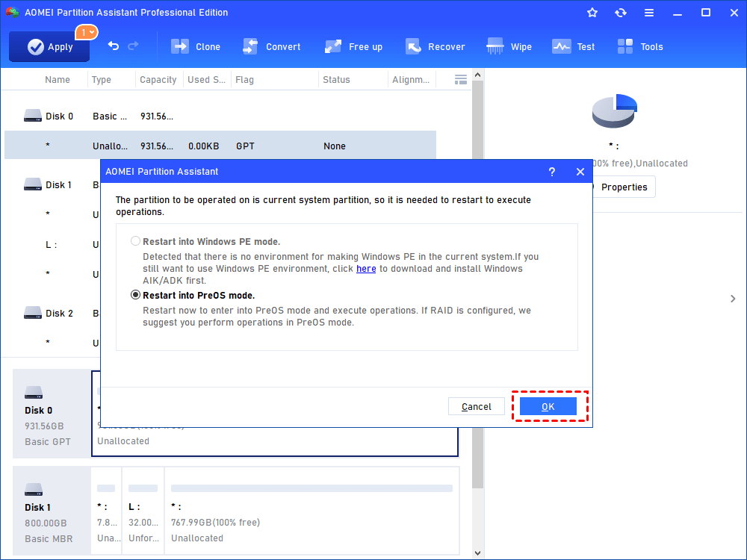This screenshot has width=747, height=560.
Task: Open the Test tool
Action: [573, 46]
